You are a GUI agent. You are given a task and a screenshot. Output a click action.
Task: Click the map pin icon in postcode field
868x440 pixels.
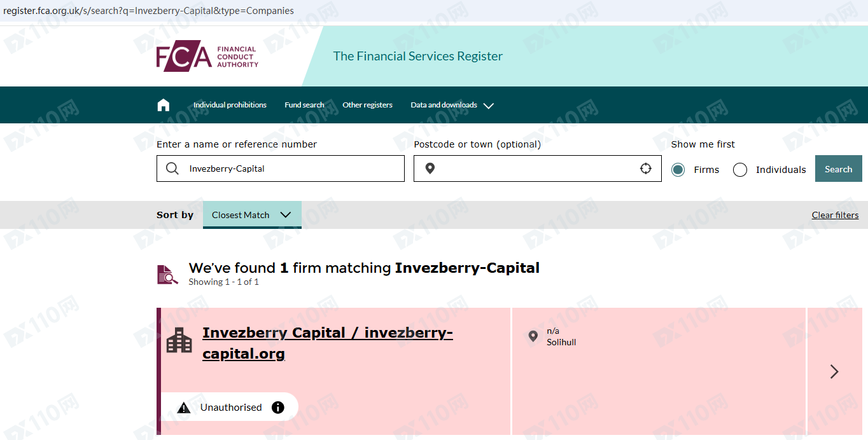430,168
